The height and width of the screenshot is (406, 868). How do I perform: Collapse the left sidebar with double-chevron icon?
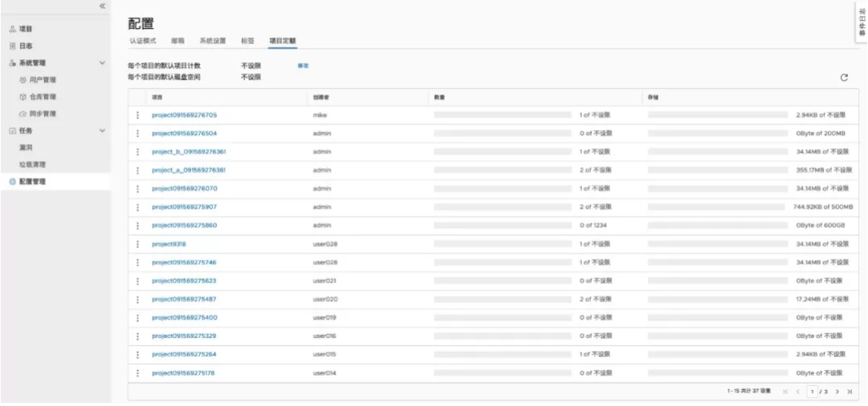click(x=102, y=6)
